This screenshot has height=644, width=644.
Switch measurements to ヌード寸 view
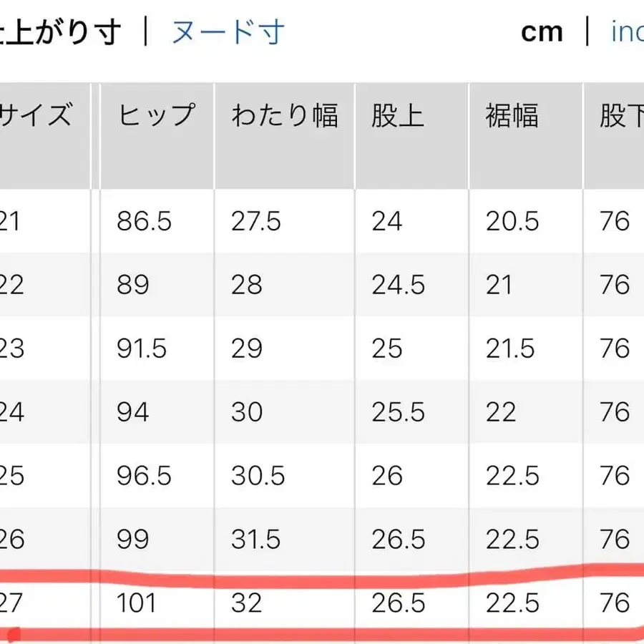coord(226,31)
